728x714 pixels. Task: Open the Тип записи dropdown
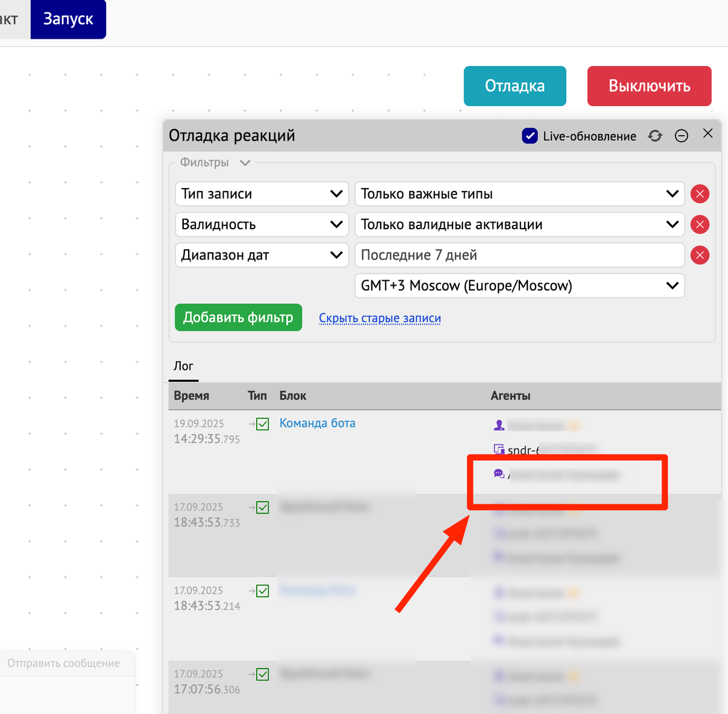click(x=261, y=194)
